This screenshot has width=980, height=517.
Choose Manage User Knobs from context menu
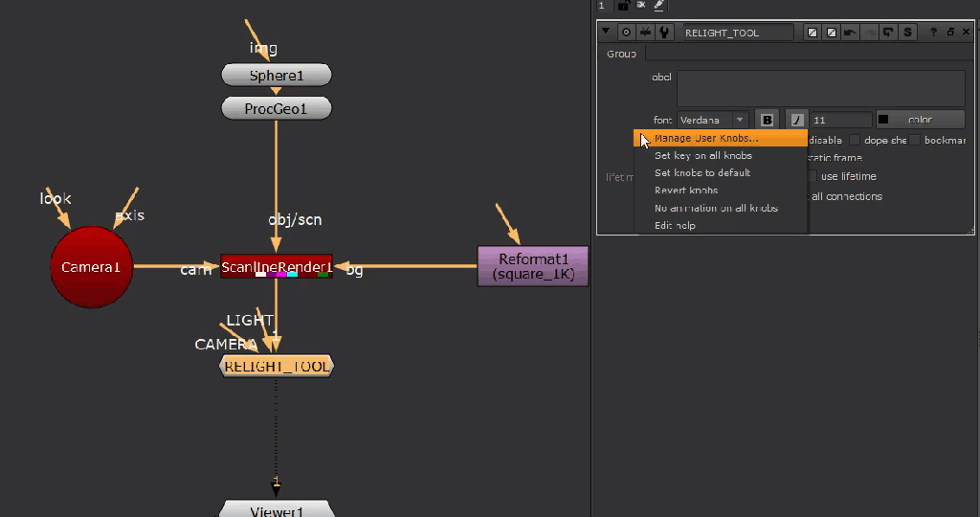pyautogui.click(x=706, y=139)
